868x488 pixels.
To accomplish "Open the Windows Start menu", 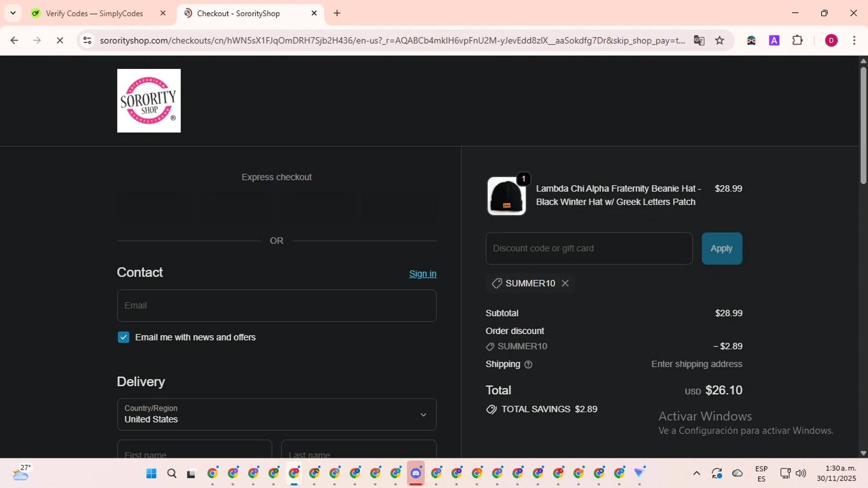I will click(x=151, y=474).
